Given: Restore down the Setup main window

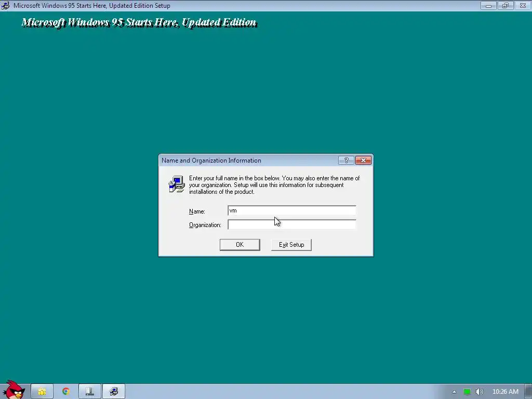Looking at the screenshot, I should [506, 5].
